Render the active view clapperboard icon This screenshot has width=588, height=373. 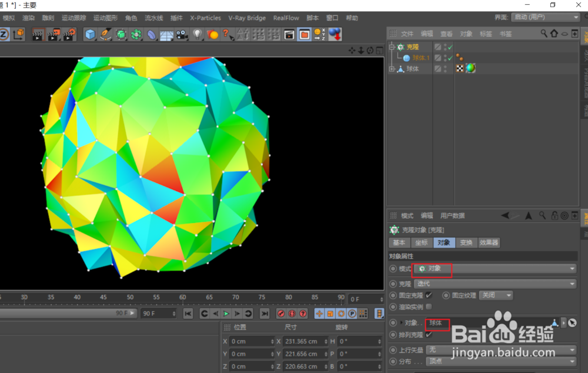point(38,35)
